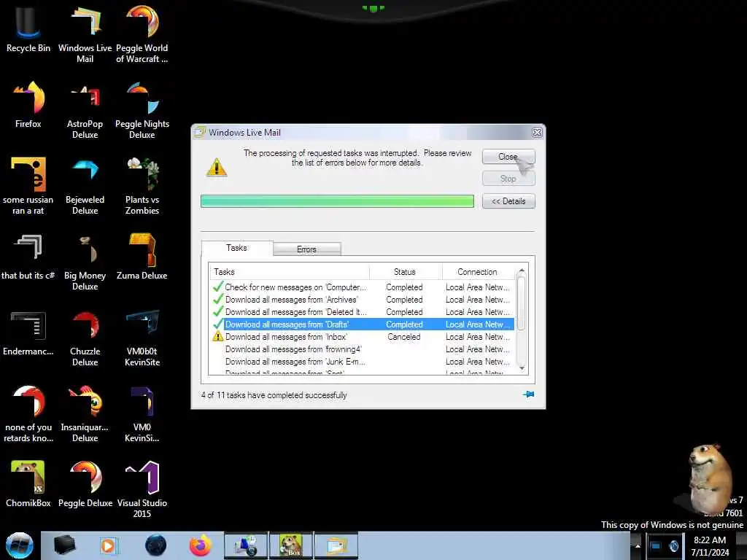Select the Bejeweled Deluxe desktop icon
Image resolution: width=747 pixels, height=560 pixels.
coord(85,186)
